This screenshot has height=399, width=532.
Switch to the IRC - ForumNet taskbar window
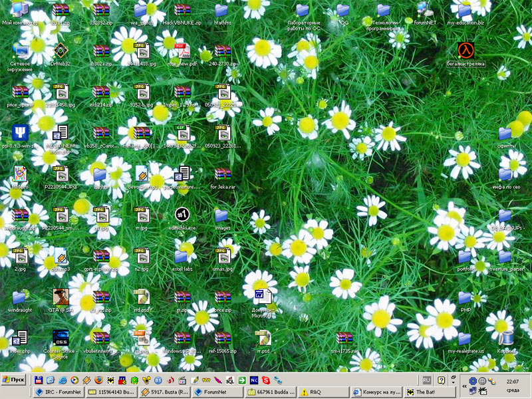point(60,392)
